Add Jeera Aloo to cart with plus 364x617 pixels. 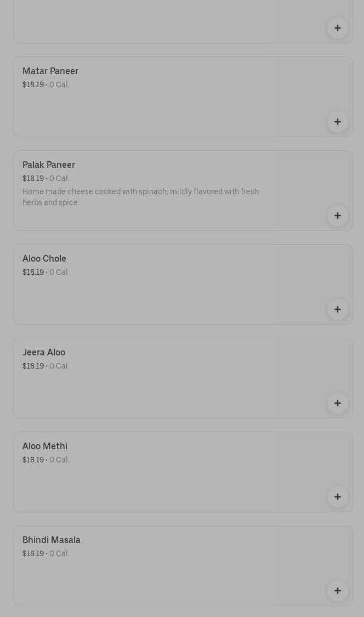point(338,403)
